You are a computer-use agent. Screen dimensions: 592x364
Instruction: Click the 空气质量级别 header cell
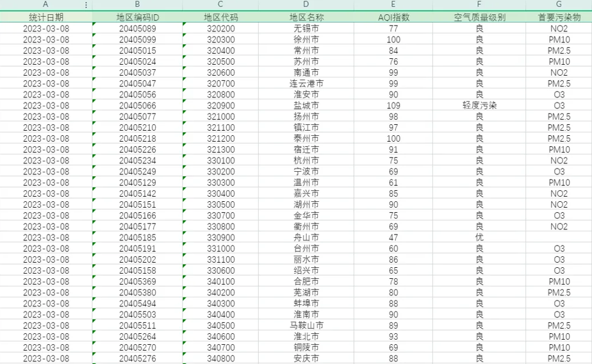coord(479,17)
